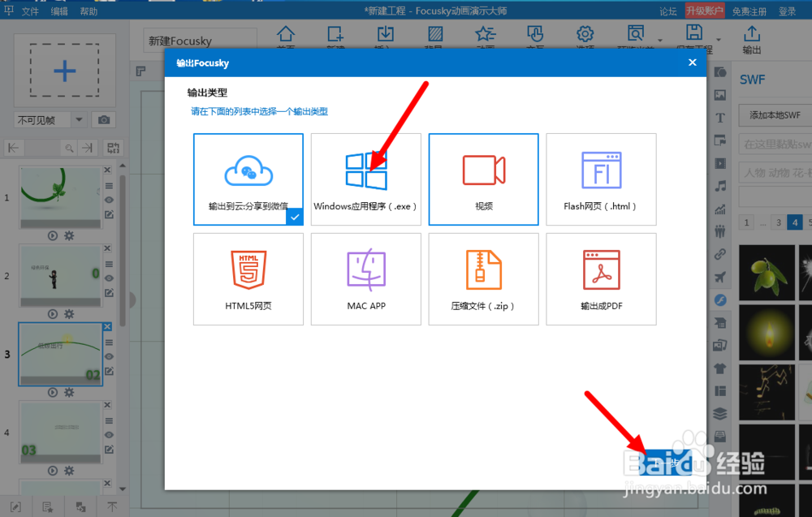Click the 升级账户 upgrade account button
The image size is (812, 517).
[704, 11]
